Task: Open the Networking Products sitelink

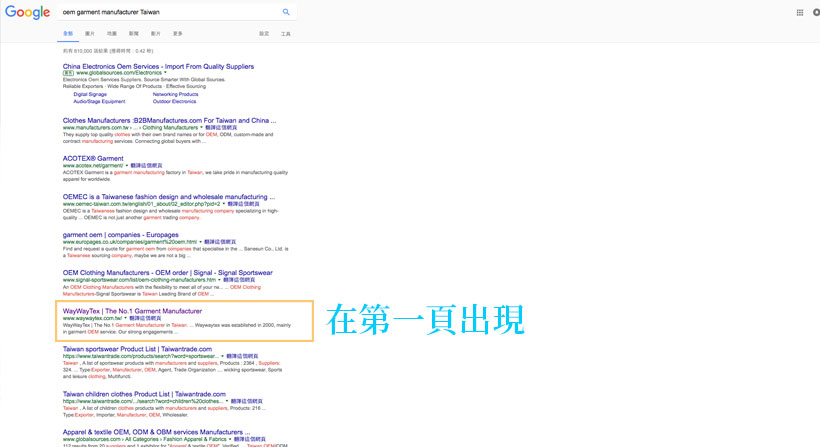Action: click(176, 95)
